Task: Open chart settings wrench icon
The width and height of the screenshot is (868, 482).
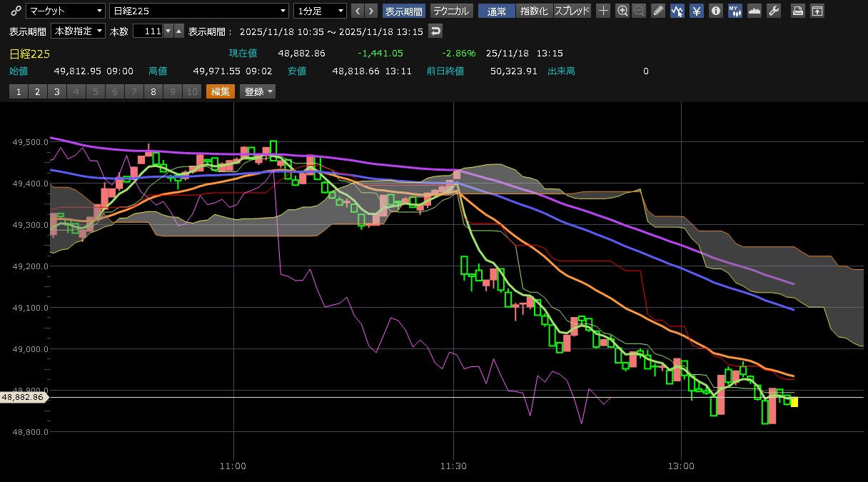Action: pos(773,11)
